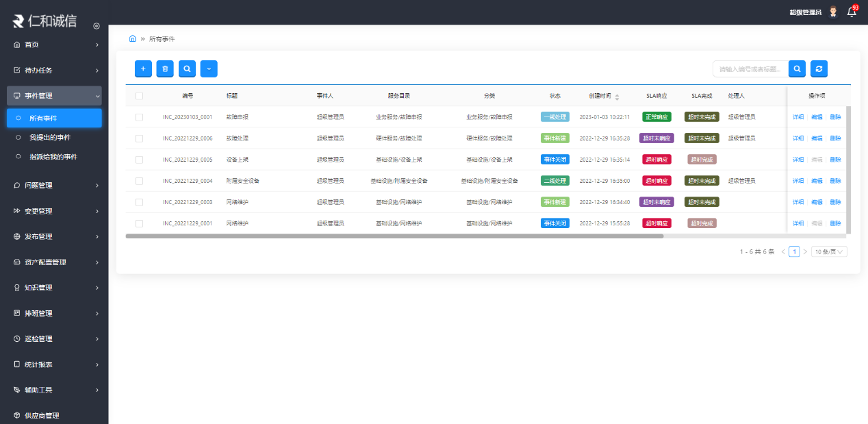Screen dimensions: 868x424
Task: Open 资产配置管理 menu
Action: [x=54, y=262]
